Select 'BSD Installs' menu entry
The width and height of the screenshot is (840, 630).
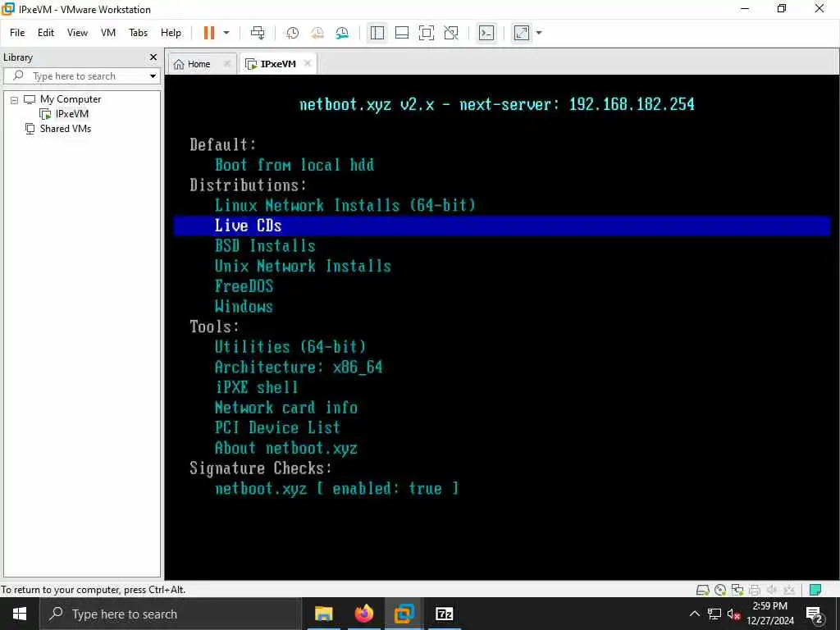(x=265, y=246)
